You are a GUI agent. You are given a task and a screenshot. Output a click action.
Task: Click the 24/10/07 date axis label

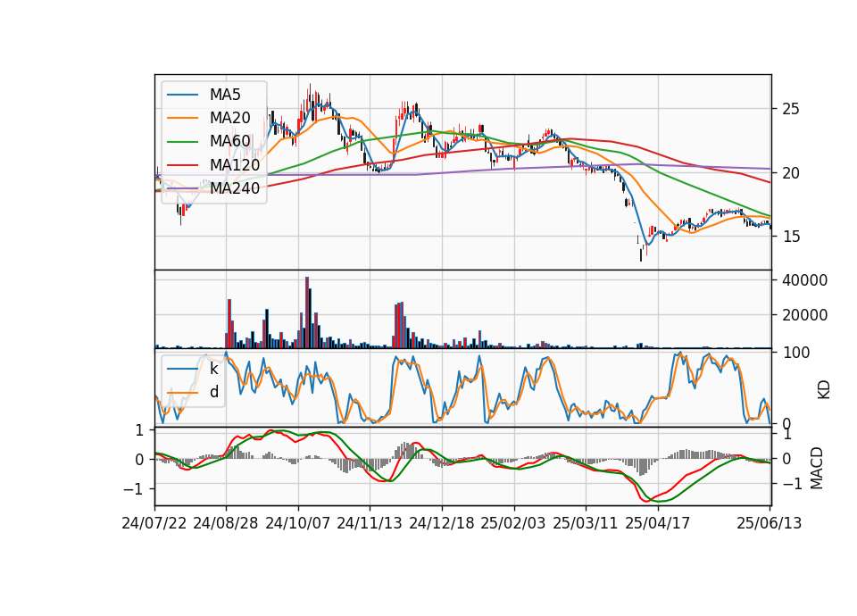(x=298, y=523)
